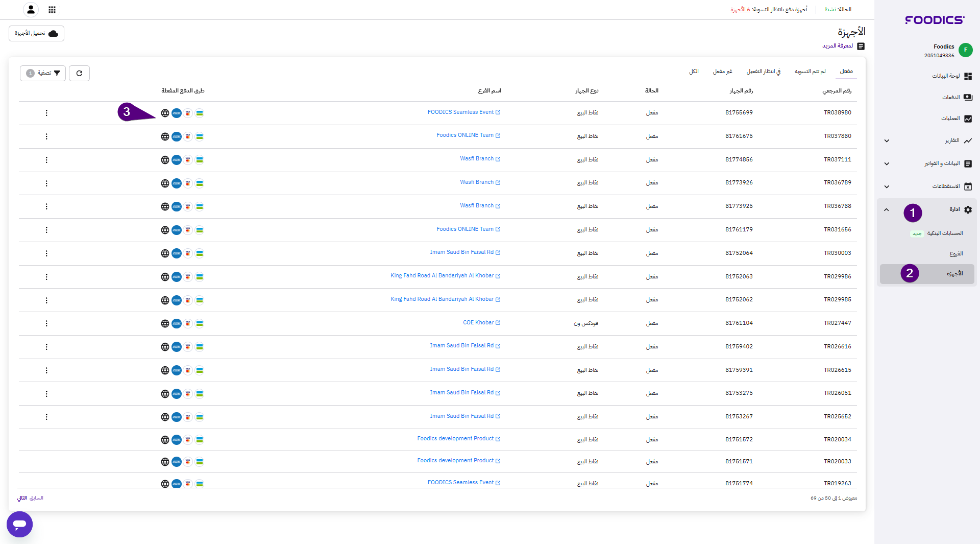Go to the السابق previous page
The height and width of the screenshot is (544, 980).
coord(36,498)
